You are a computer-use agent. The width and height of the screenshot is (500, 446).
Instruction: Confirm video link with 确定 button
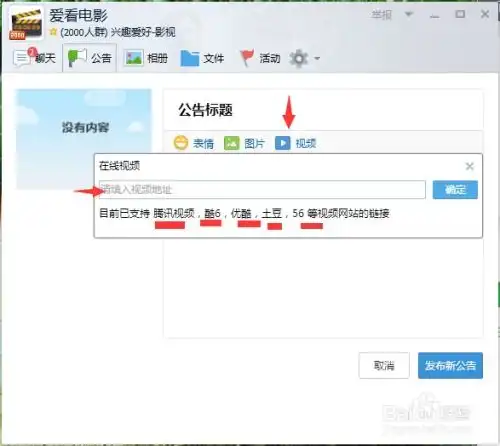tap(455, 190)
